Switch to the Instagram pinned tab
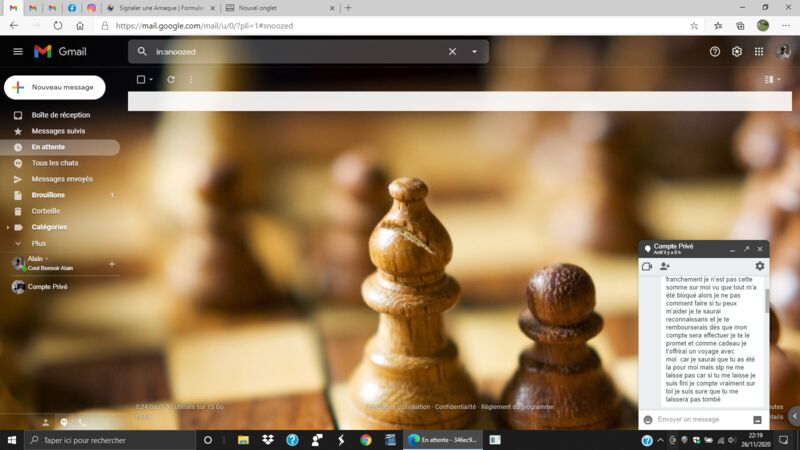This screenshot has height=450, width=800. tap(91, 8)
